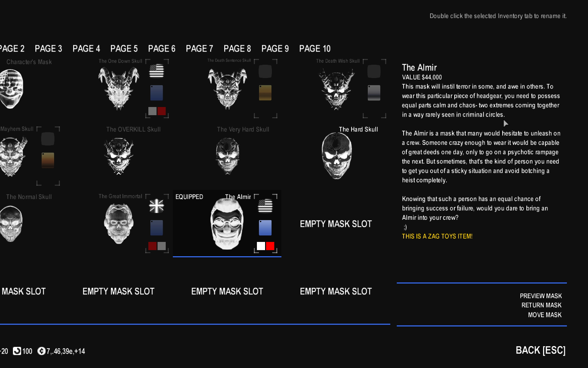The width and height of the screenshot is (588, 368).
Task: Click the US flag pattern on One Down Skull
Action: tap(157, 71)
